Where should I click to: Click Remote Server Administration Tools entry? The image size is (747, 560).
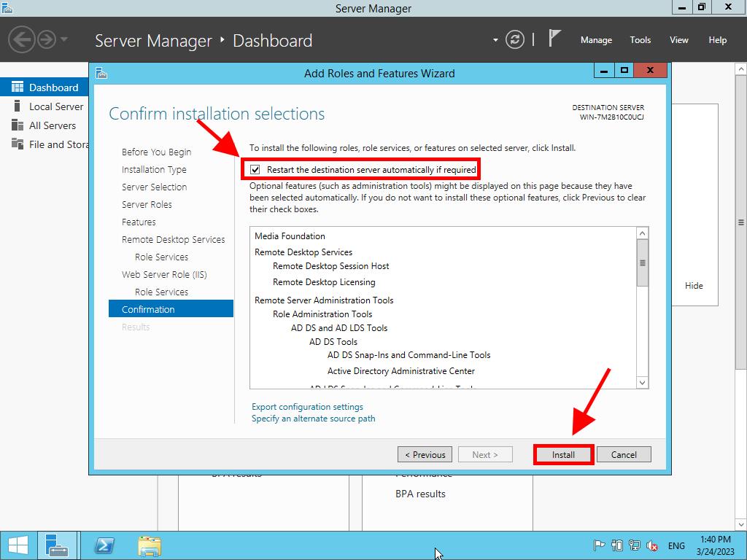coord(324,300)
